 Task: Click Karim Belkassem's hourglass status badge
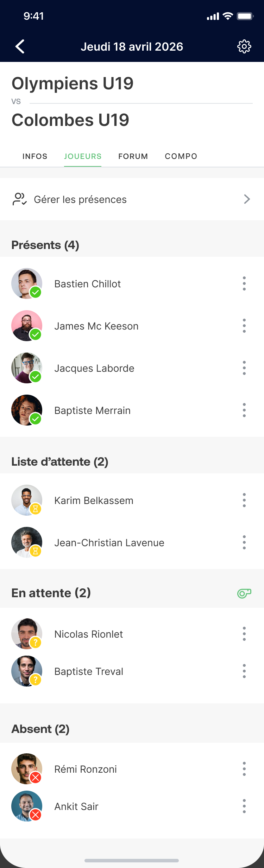point(36,509)
